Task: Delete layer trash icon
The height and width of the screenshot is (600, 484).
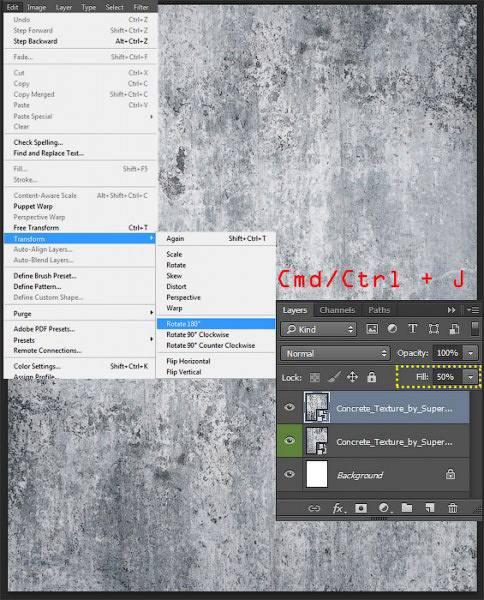Action: point(453,508)
